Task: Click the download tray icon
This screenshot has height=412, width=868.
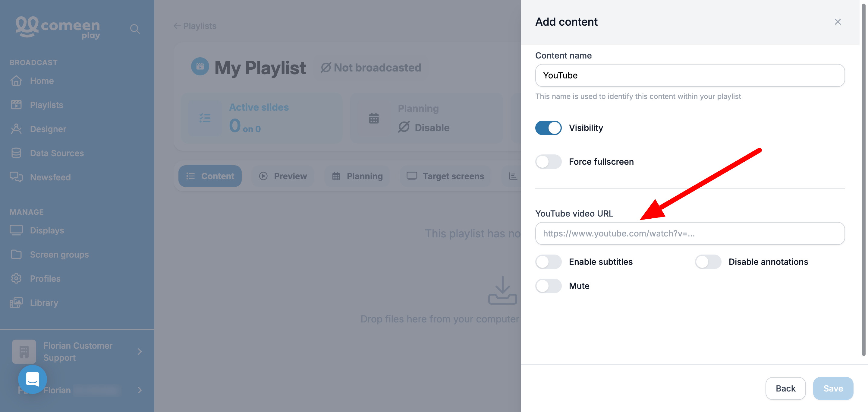Action: [x=502, y=290]
